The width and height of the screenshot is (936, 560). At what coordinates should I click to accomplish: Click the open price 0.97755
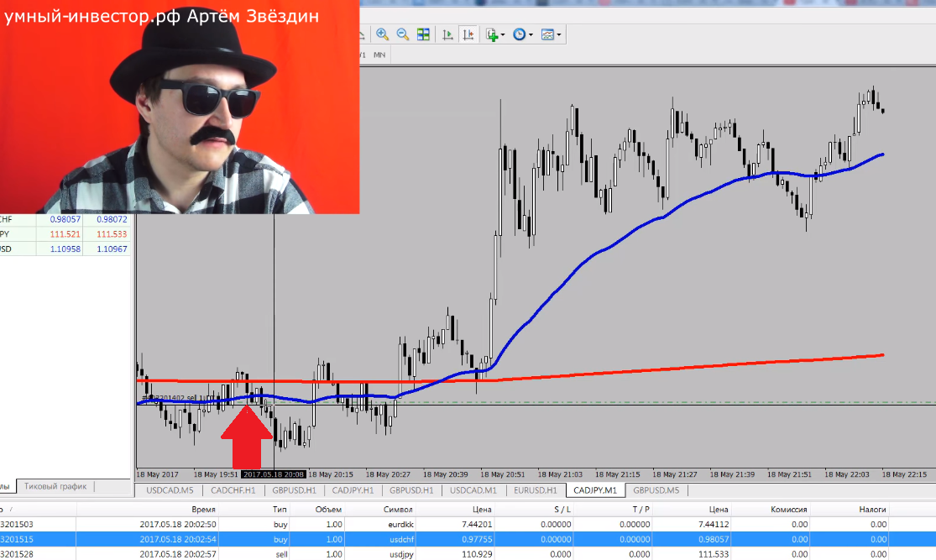(476, 539)
